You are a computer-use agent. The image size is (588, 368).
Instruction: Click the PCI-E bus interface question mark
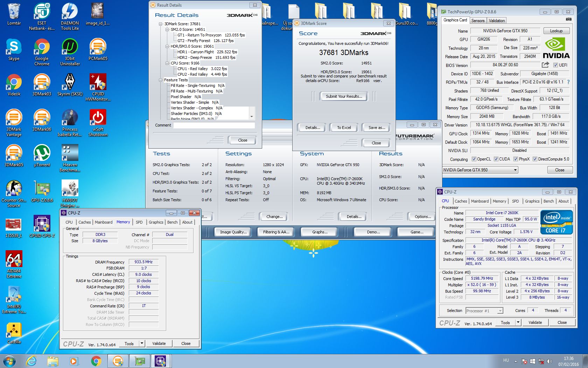[x=568, y=82]
